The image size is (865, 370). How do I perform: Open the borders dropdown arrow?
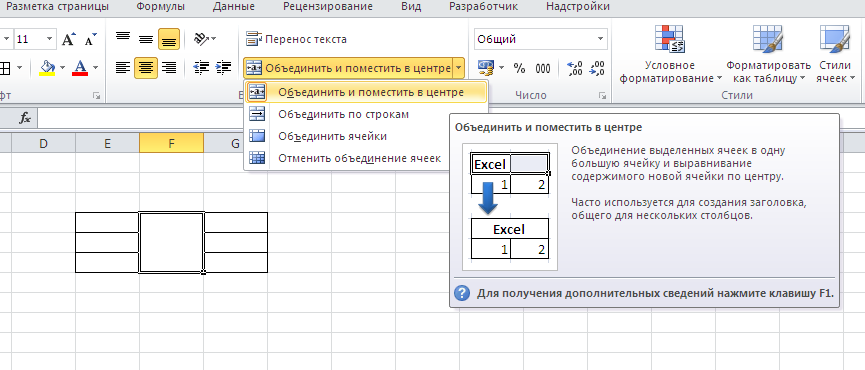(x=19, y=68)
